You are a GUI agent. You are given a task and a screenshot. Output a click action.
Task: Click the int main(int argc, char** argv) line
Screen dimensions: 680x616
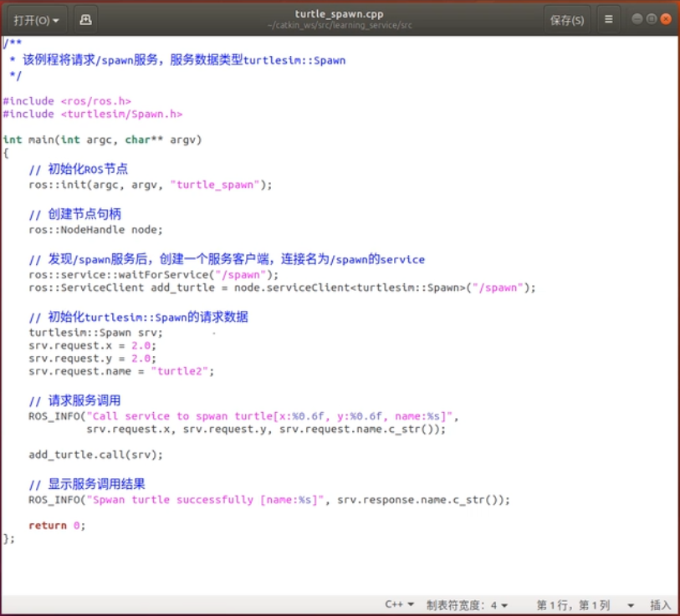click(102, 140)
